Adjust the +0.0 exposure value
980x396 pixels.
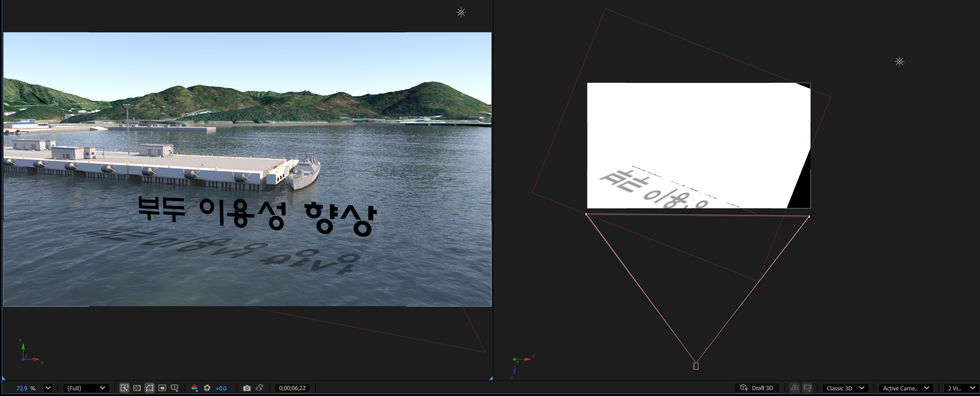point(221,388)
